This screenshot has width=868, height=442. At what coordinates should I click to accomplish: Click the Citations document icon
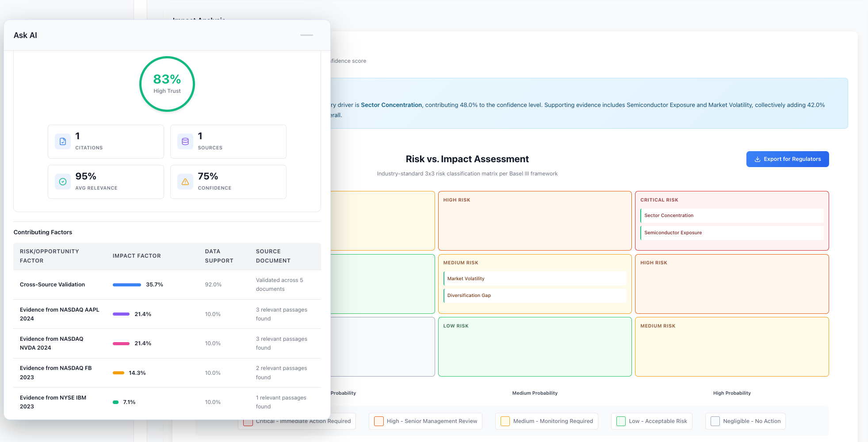(x=62, y=141)
